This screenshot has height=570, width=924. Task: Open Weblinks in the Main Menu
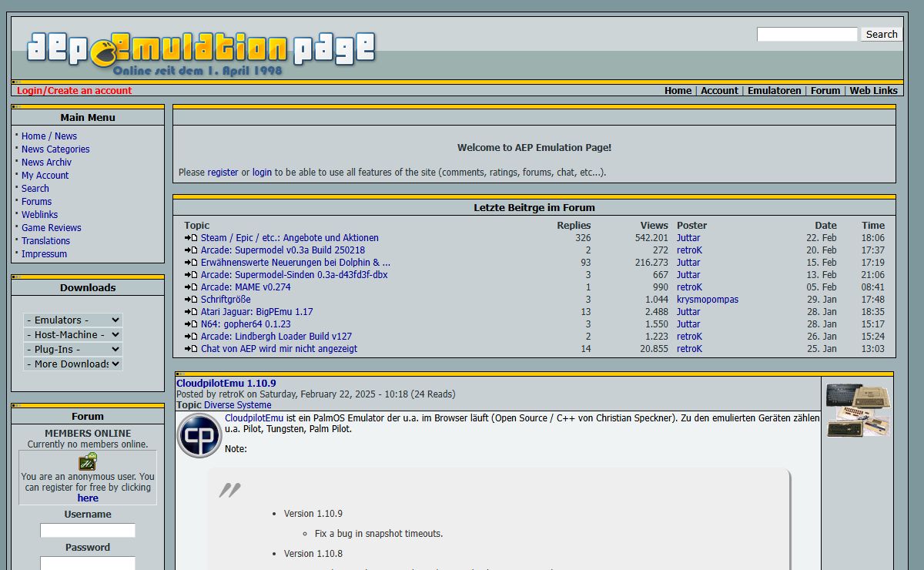(x=39, y=215)
